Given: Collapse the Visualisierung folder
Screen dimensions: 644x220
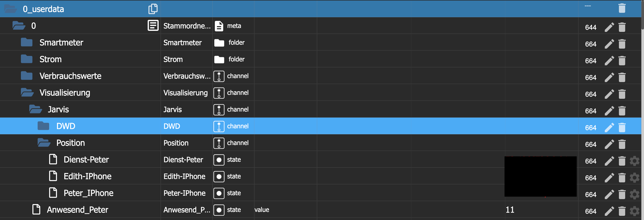Looking at the screenshot, I should tap(27, 92).
